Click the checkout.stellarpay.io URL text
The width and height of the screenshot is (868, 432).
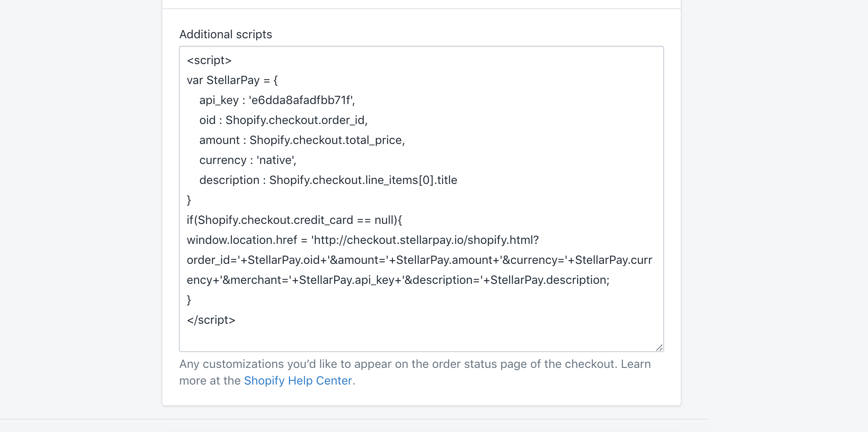[x=425, y=240]
